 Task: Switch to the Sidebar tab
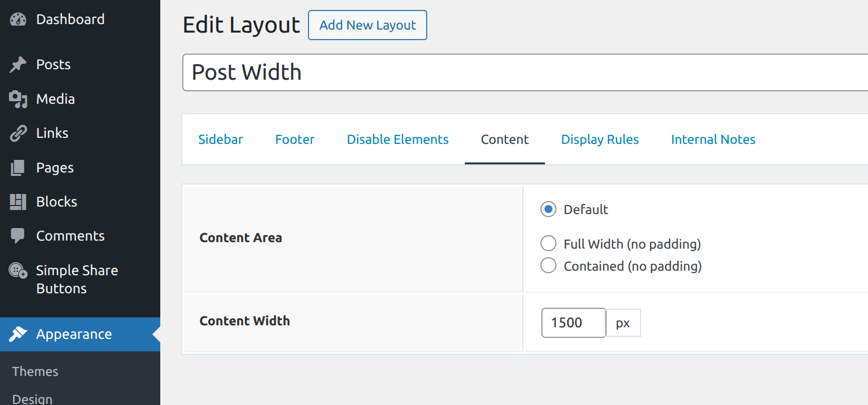click(220, 139)
